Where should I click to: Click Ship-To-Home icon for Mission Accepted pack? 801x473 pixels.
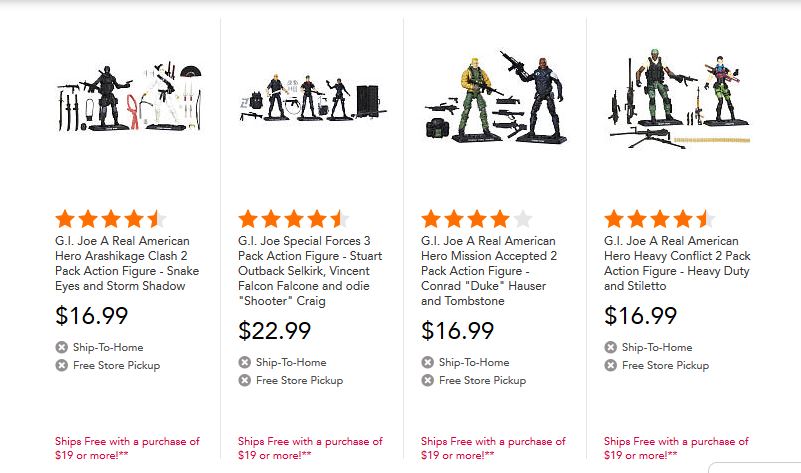pos(428,362)
